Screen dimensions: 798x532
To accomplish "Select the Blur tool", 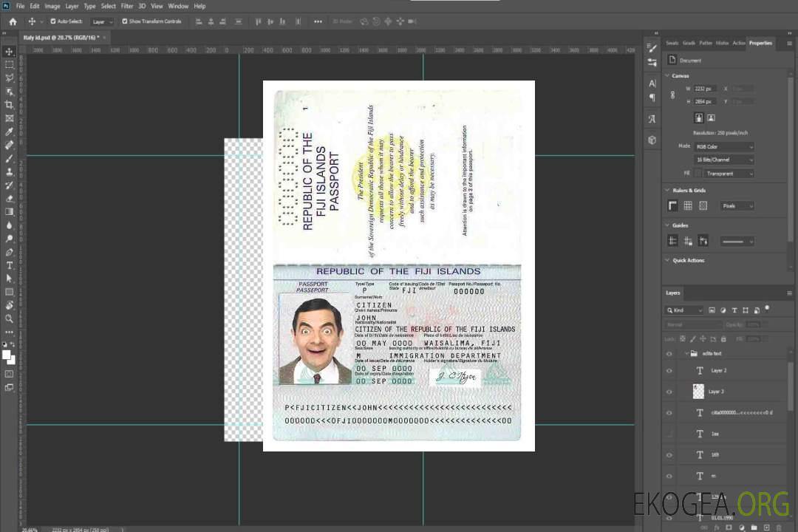I will tap(9, 225).
